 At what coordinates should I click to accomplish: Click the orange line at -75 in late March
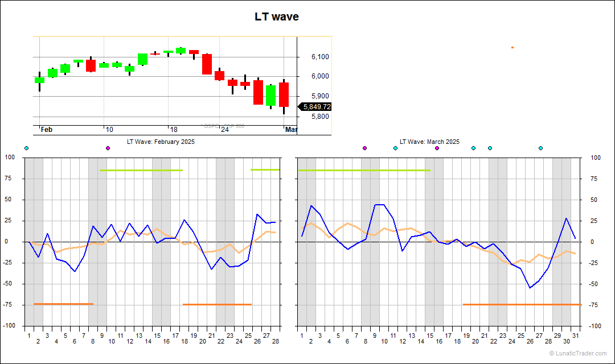522,304
